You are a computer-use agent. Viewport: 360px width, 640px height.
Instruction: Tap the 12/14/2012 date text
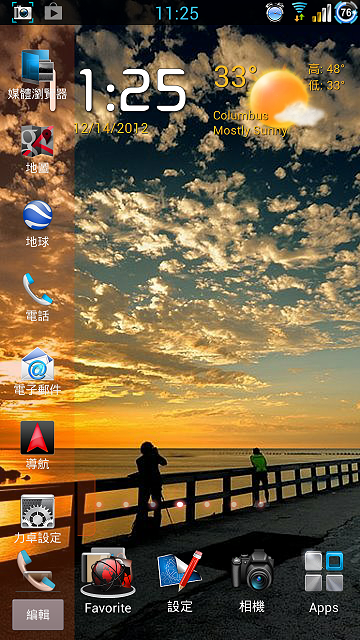[111, 129]
